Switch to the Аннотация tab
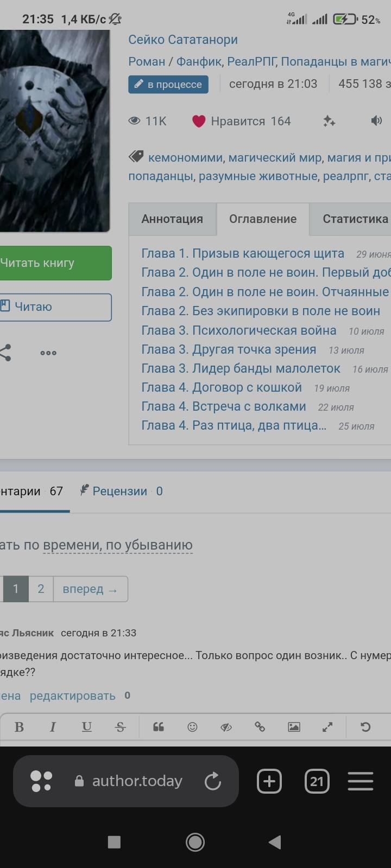391x868 pixels. point(172,219)
